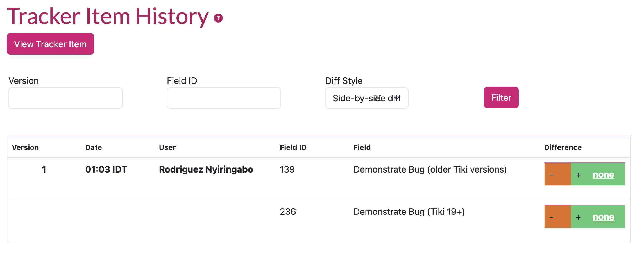
Task: Open the 'none' link for field 236
Action: 603,217
